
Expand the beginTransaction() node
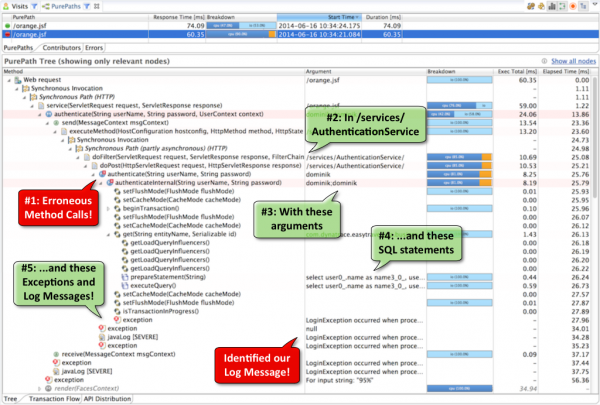click(x=108, y=209)
